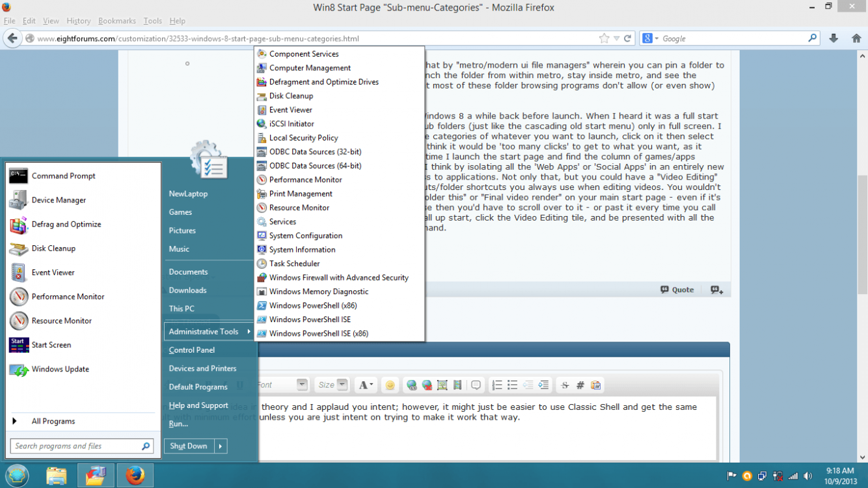Screen dimensions: 868x488
Task: Click the paste from Word icon
Action: click(595, 385)
